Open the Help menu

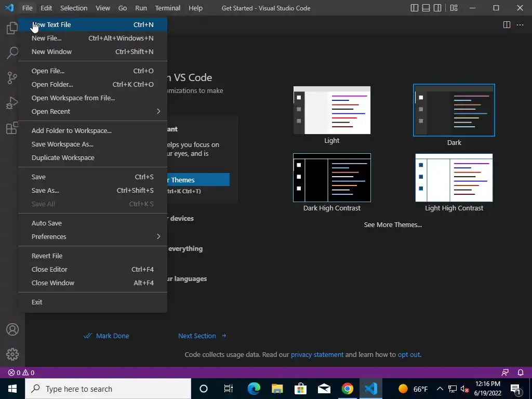tap(195, 8)
